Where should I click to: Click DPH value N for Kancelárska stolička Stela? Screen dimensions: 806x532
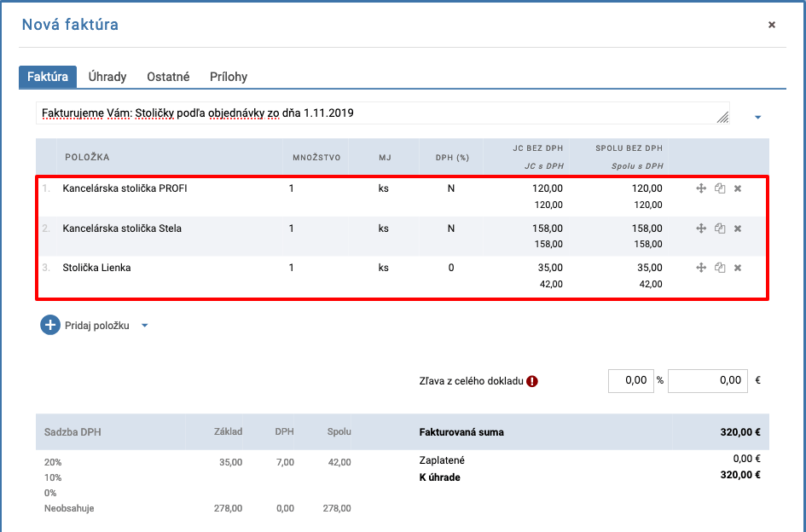click(451, 228)
